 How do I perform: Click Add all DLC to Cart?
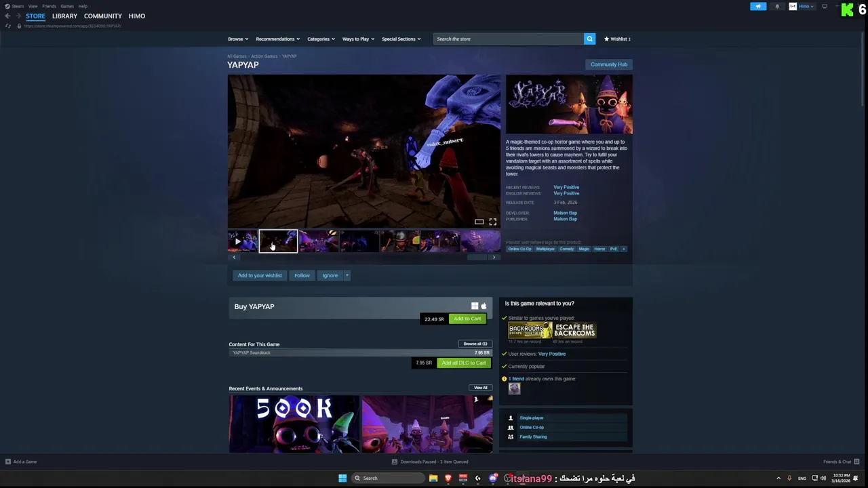[464, 363]
